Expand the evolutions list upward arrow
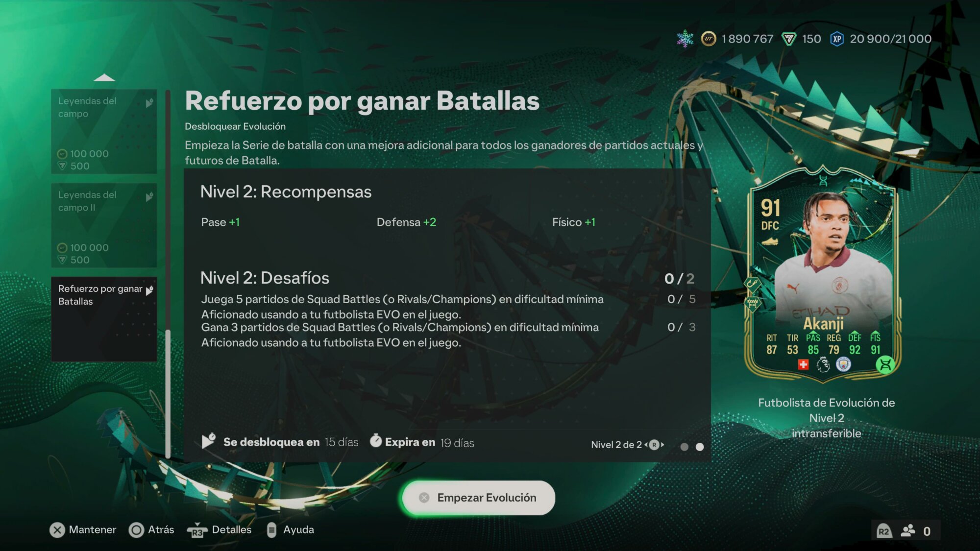 104,77
